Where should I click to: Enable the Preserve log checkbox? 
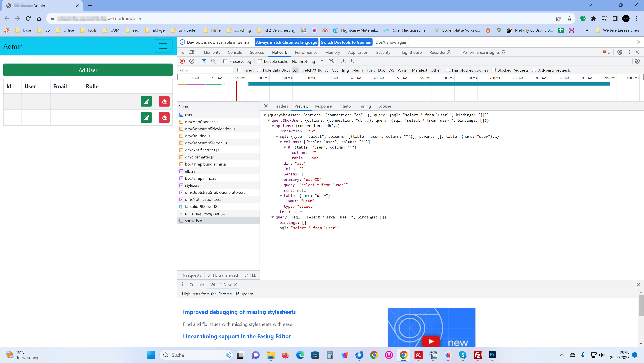pyautogui.click(x=225, y=61)
